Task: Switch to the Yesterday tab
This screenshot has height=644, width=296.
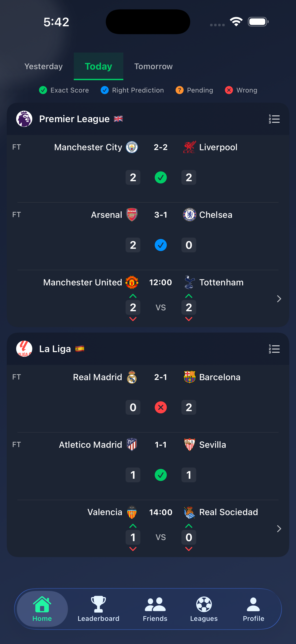Action: tap(44, 66)
